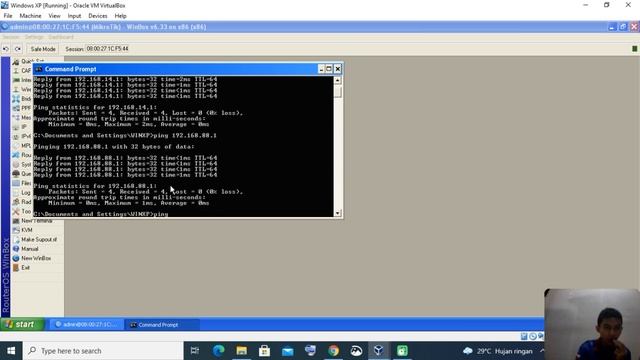Expand the System menu in WinBox

click(x=22, y=164)
